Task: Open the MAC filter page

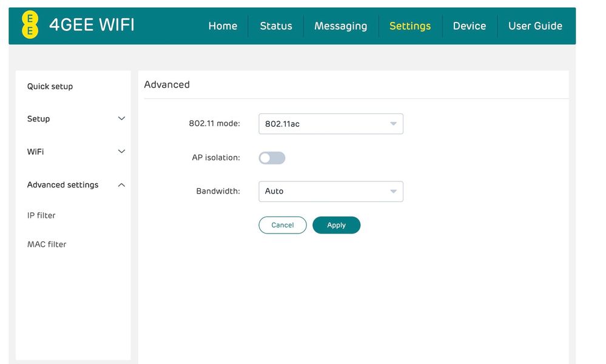Action: 47,244
